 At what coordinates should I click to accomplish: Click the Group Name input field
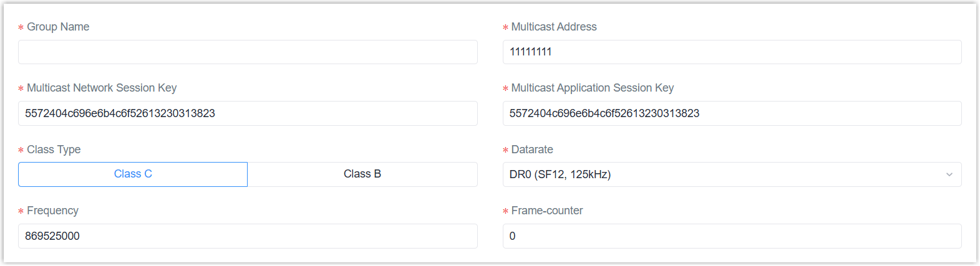[x=248, y=52]
